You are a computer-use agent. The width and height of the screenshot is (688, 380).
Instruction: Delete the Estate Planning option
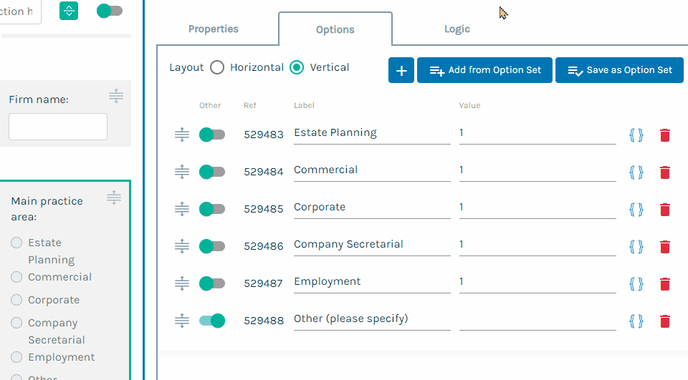pos(665,135)
